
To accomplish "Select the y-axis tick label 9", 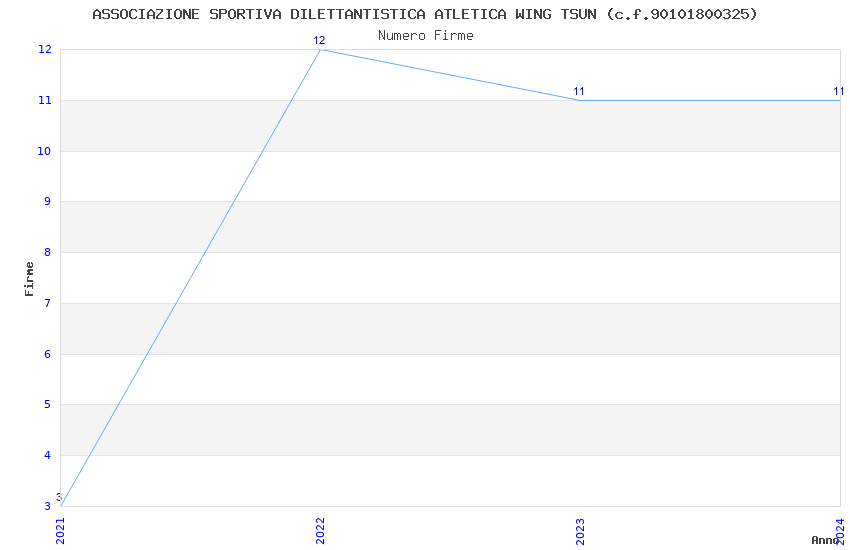I will click(48, 202).
